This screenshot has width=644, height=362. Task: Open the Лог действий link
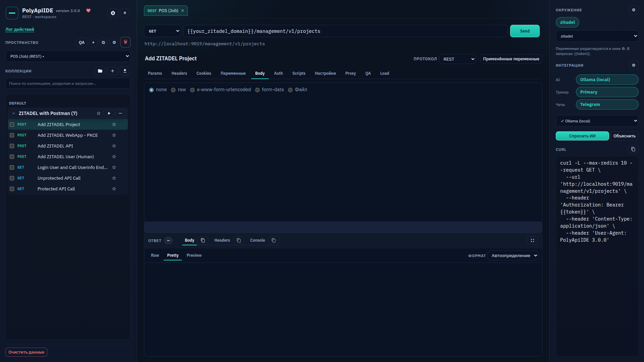20,29
